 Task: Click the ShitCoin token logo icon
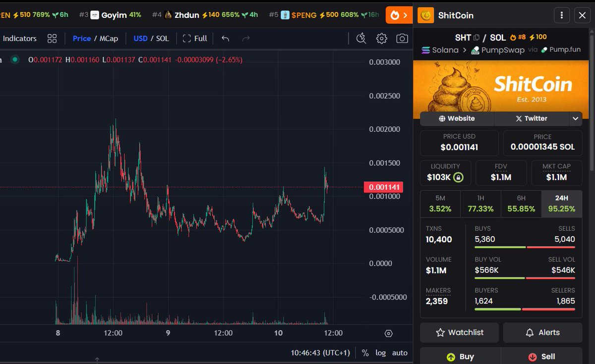tap(426, 15)
